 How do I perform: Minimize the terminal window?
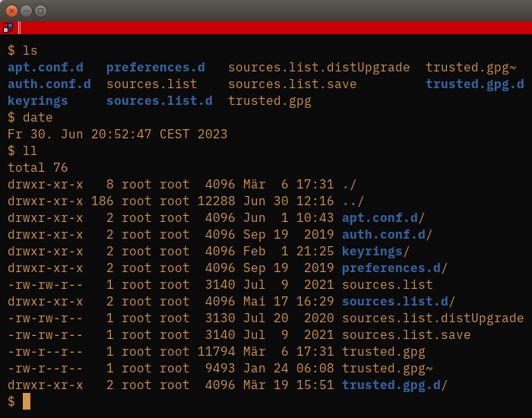[x=26, y=11]
